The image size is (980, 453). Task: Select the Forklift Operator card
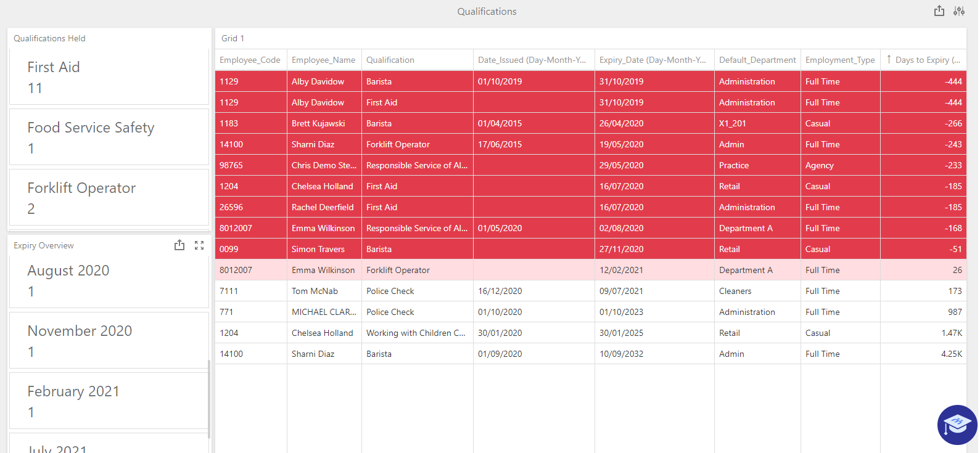109,197
